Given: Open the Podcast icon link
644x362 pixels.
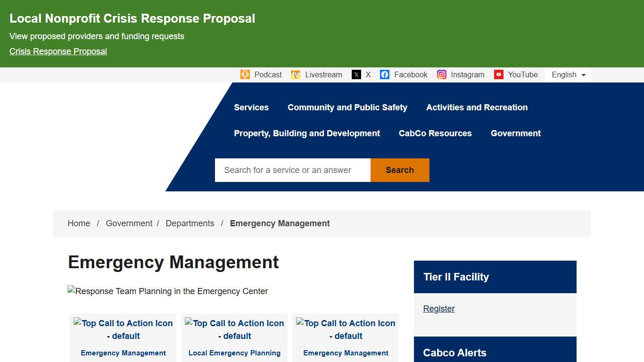Looking at the screenshot, I should (245, 74).
